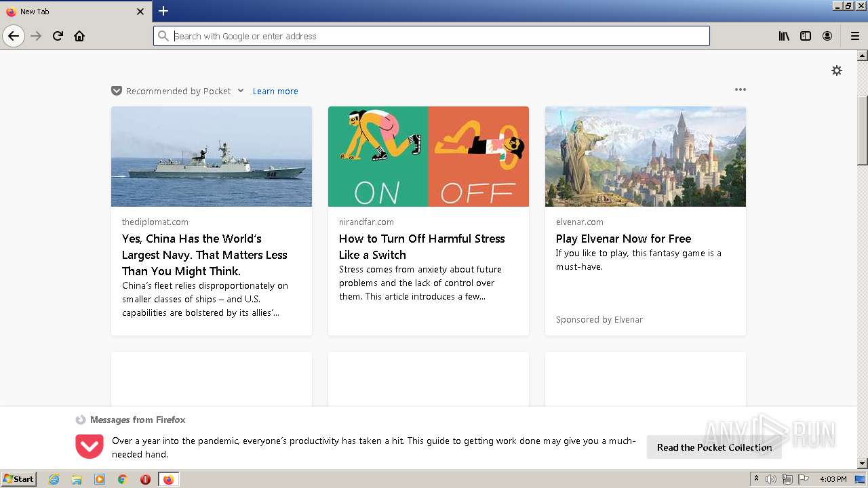This screenshot has height=488, width=868.
Task: Click the 4:03 PM system clock
Action: 833,479
